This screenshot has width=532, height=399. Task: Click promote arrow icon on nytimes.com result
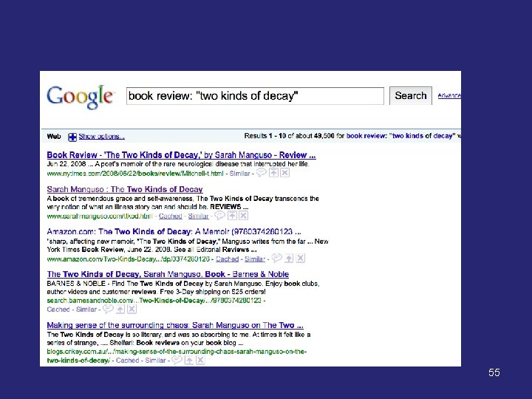click(x=273, y=173)
